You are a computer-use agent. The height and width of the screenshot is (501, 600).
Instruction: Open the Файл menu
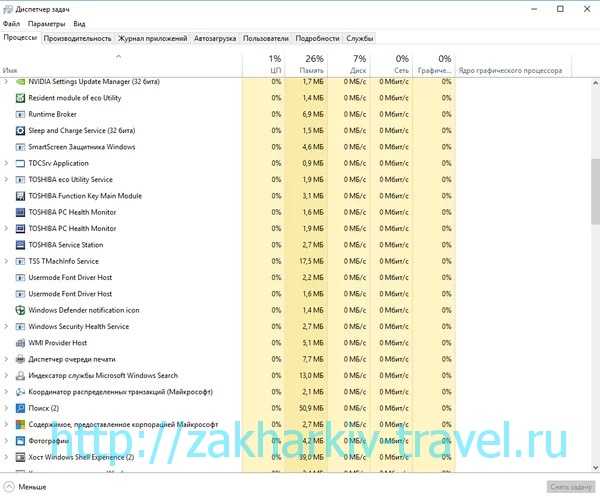pyautogui.click(x=11, y=24)
